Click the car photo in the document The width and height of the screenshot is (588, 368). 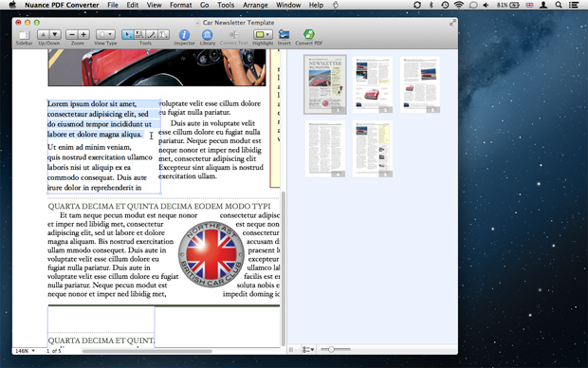156,67
